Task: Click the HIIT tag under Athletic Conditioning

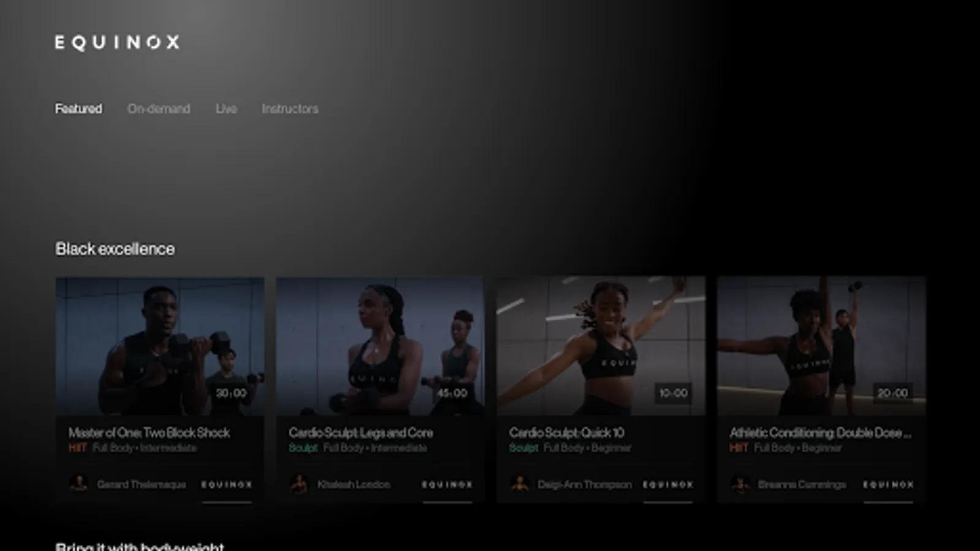Action: (739, 448)
